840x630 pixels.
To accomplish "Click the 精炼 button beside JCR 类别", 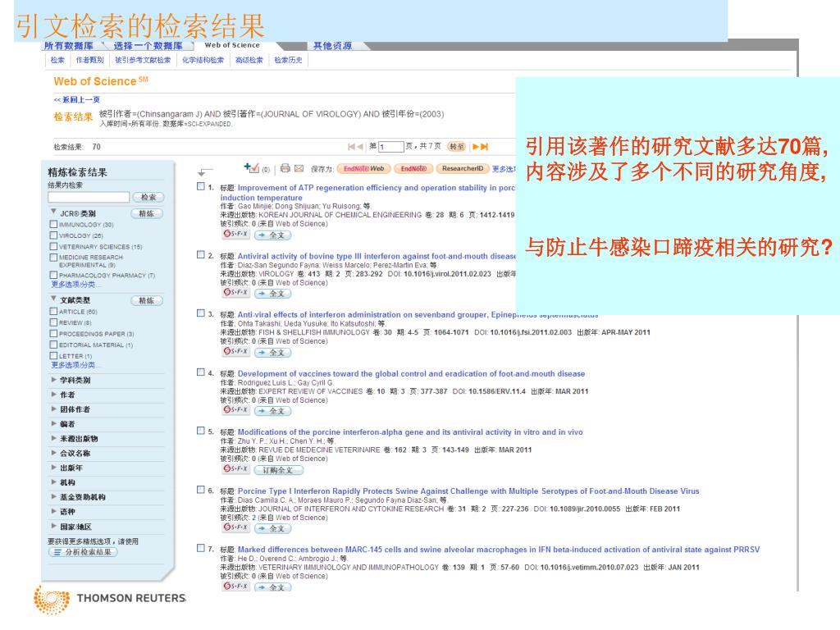I will coord(147,213).
